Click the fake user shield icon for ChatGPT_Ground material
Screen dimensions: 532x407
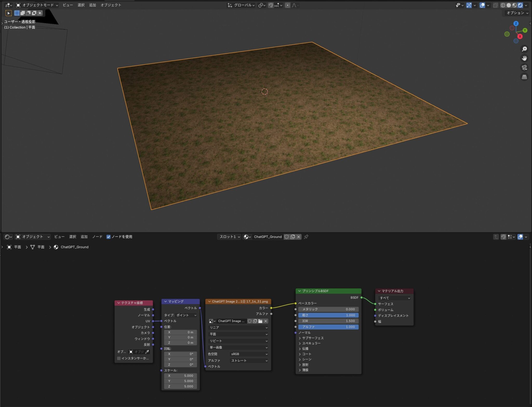[287, 237]
